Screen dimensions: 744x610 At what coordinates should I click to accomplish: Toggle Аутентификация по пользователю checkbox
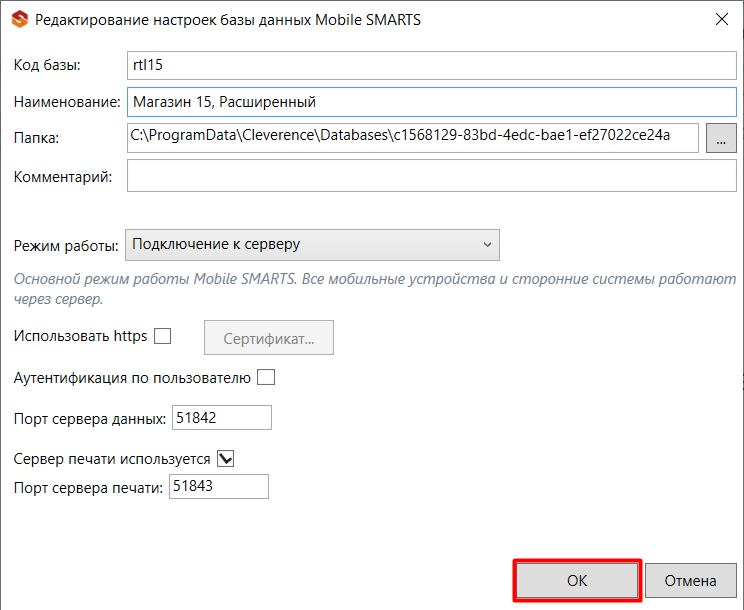coord(266,378)
